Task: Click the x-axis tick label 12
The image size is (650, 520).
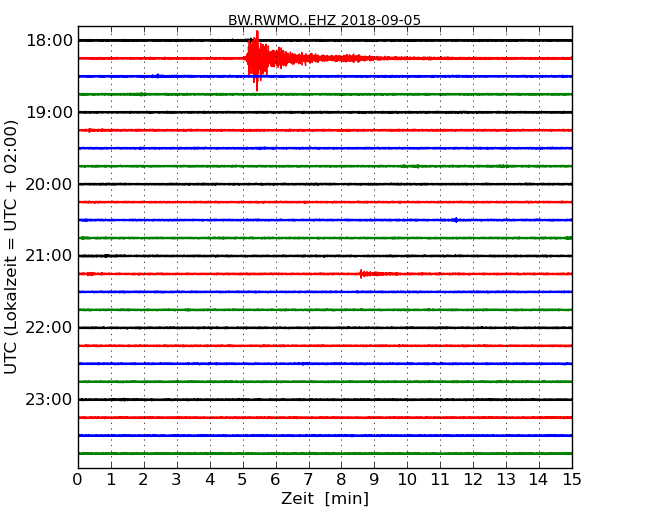Action: click(x=473, y=479)
